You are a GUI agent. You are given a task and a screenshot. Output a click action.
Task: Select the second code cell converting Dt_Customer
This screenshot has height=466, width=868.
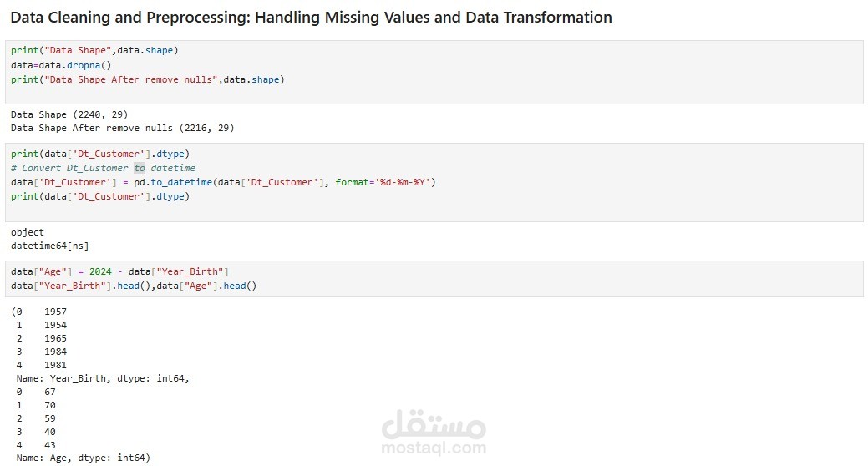pyautogui.click(x=434, y=183)
